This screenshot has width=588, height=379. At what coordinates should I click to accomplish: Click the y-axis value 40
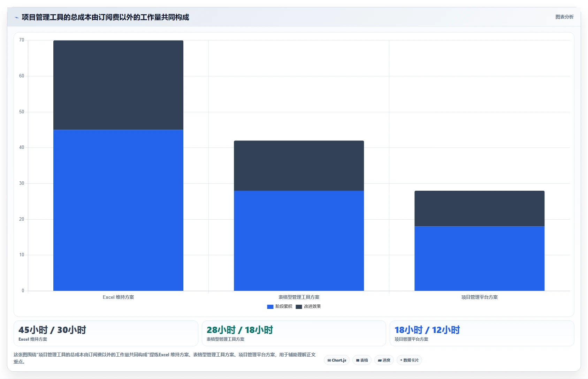pyautogui.click(x=22, y=147)
